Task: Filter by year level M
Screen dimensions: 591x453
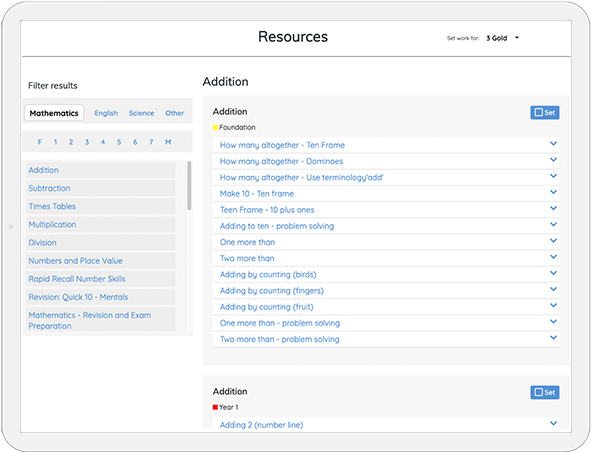Action: (168, 142)
